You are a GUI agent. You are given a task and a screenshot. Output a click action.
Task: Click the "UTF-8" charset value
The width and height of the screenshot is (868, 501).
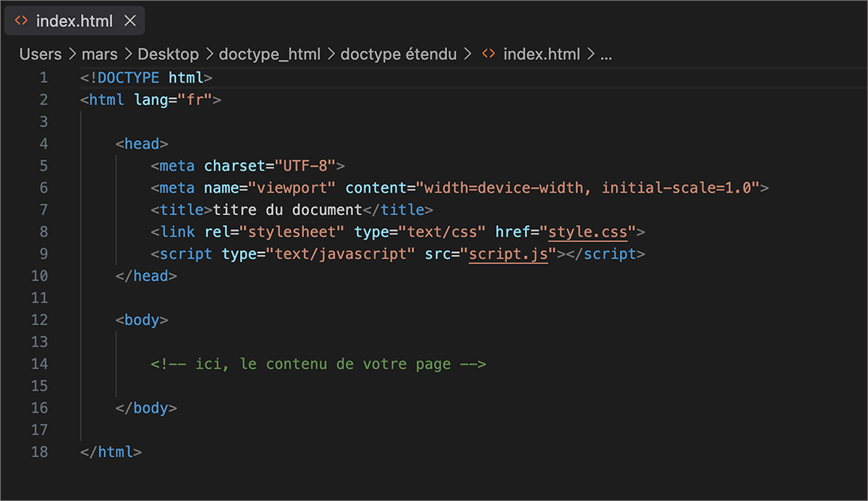click(x=305, y=166)
